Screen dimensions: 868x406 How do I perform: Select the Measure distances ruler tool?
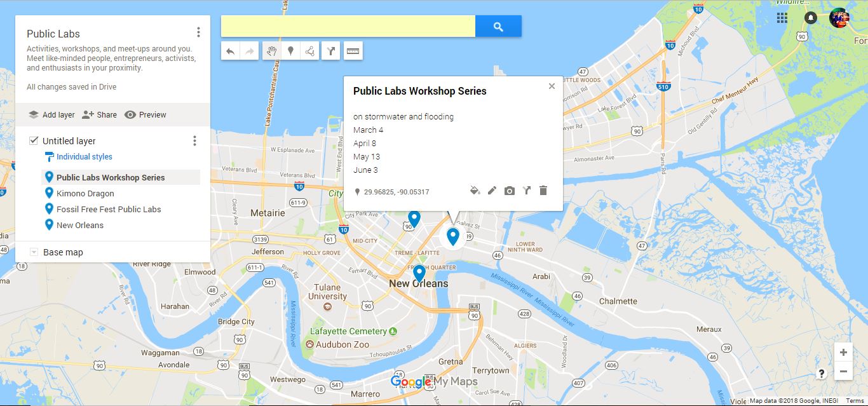pos(353,51)
